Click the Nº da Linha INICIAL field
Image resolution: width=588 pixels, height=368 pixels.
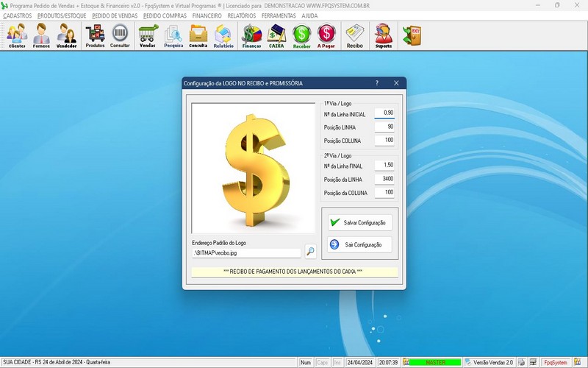coord(384,113)
